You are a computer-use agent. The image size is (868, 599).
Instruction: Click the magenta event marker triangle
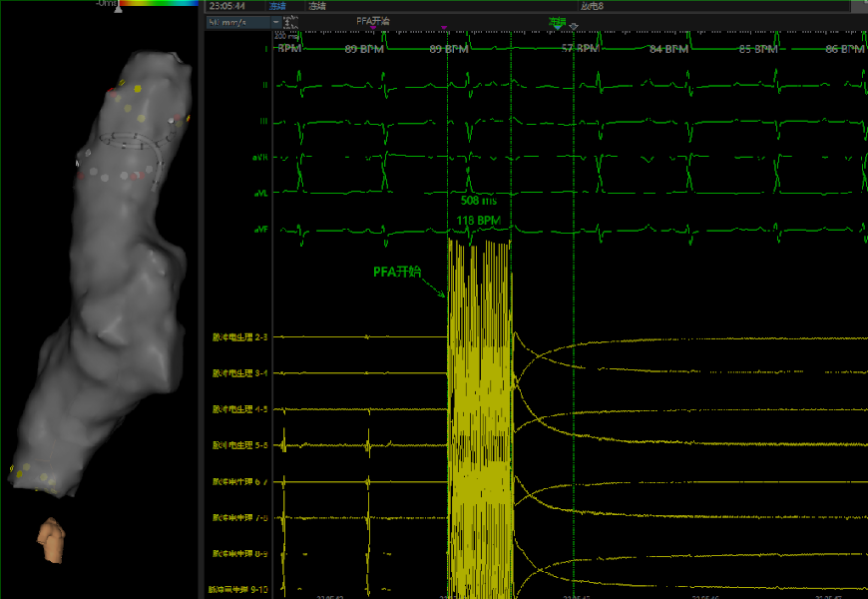click(443, 29)
